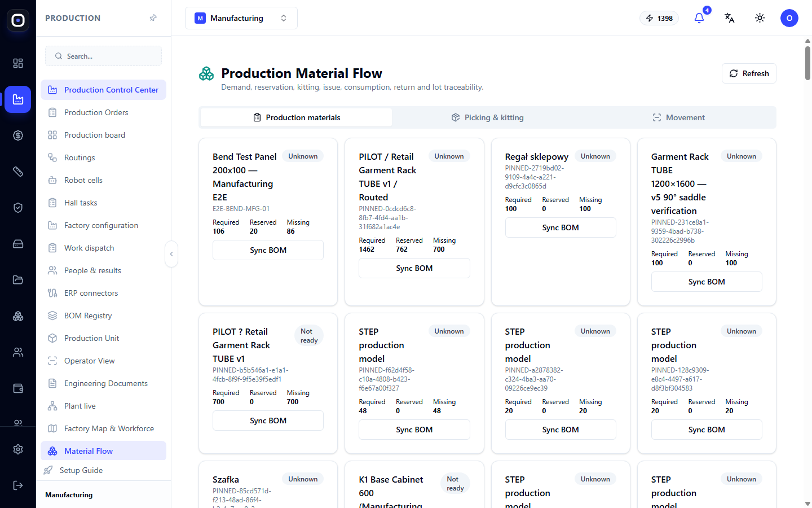Open Operator View
Screen dimensions: 812x508
point(103,361)
